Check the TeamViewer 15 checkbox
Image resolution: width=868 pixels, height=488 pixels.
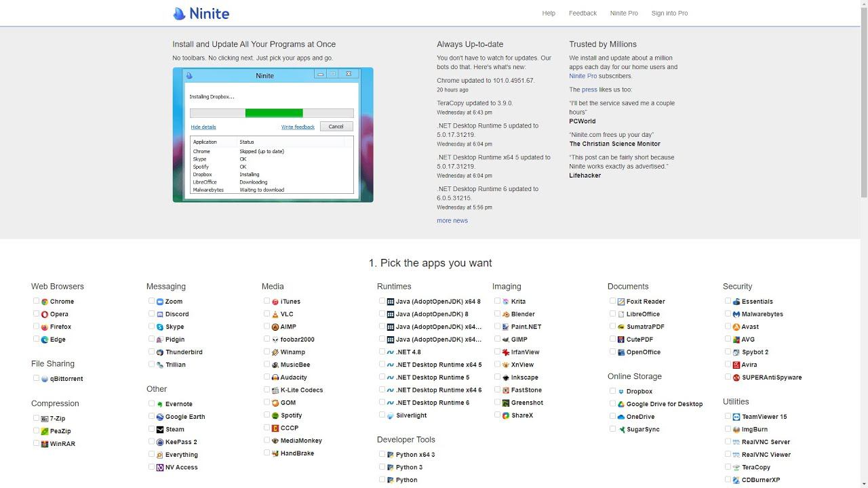pyautogui.click(x=728, y=416)
